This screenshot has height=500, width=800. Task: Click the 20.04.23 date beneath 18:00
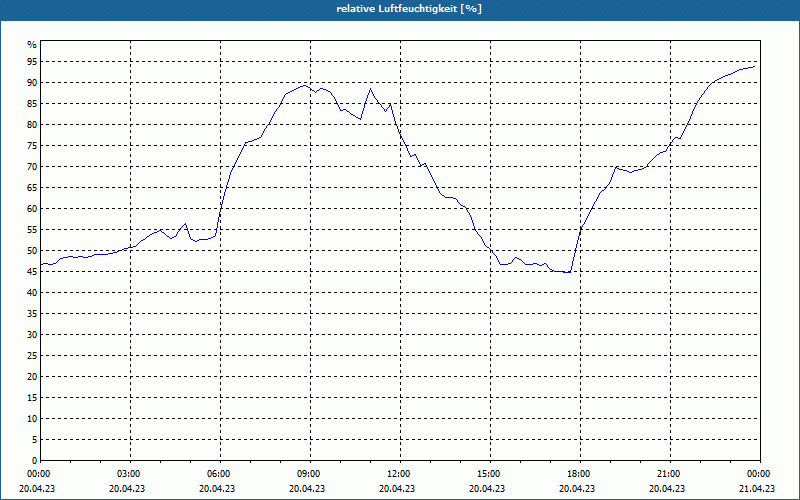[577, 488]
